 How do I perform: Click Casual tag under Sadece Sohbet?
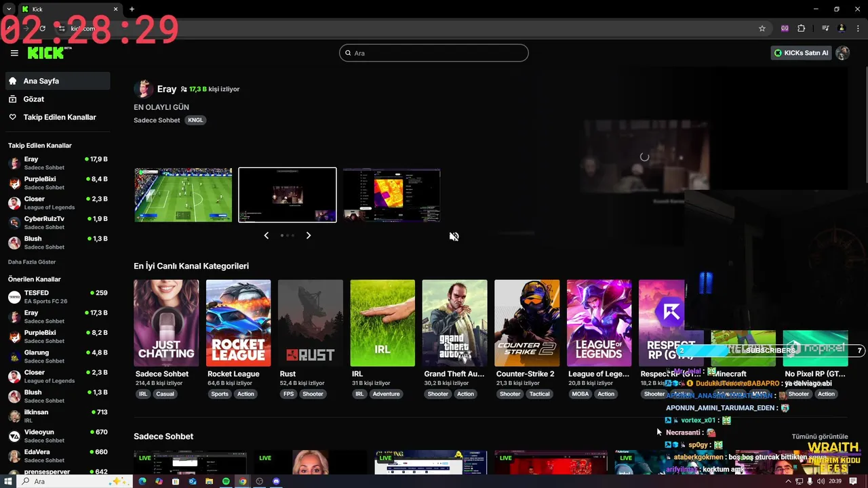pos(165,394)
